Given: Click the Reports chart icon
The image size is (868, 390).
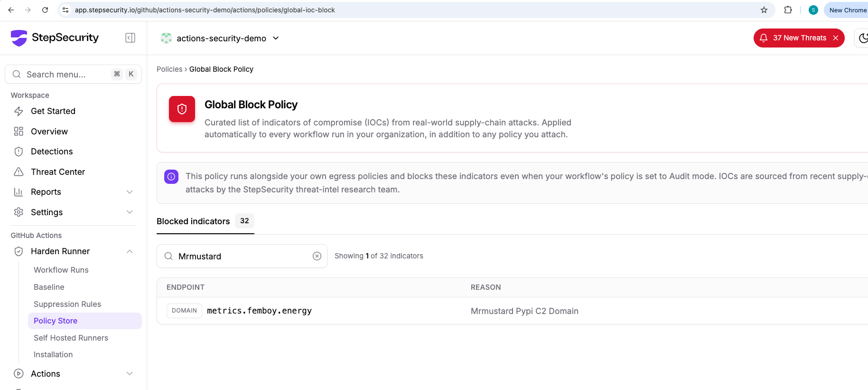Looking at the screenshot, I should (x=19, y=192).
